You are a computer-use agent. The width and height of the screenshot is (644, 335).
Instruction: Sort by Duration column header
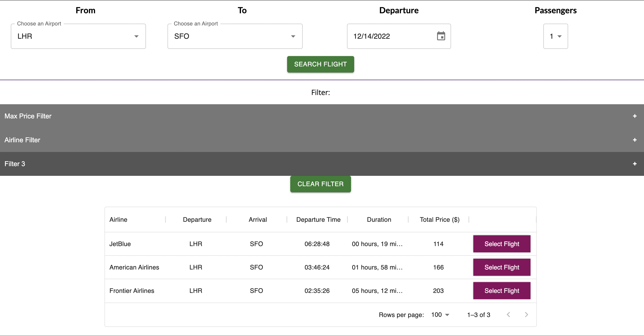[x=379, y=220]
